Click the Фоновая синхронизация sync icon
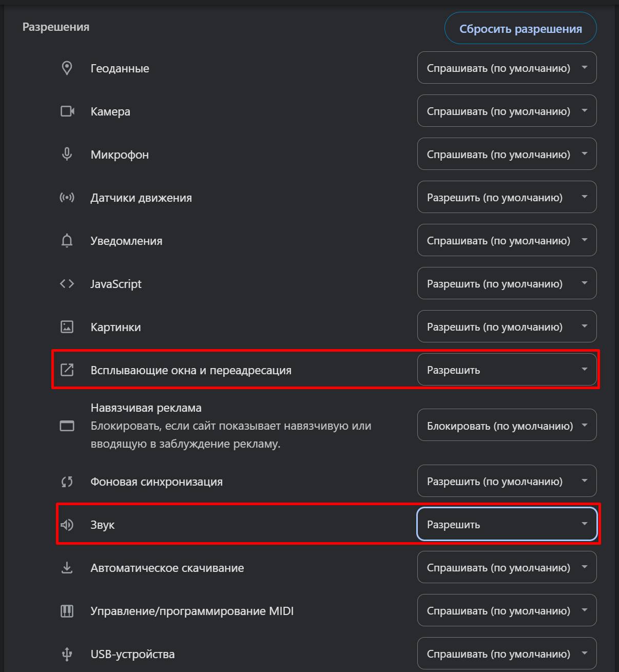This screenshot has width=619, height=672. point(67,482)
